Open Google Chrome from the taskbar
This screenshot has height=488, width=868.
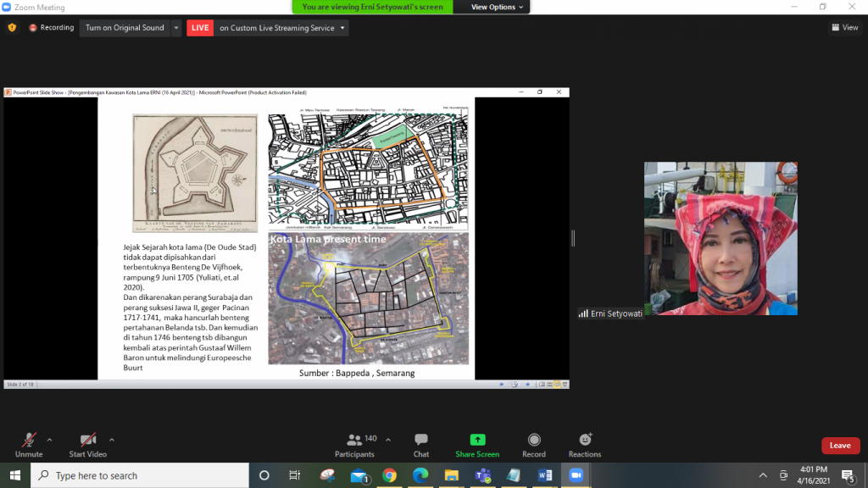[389, 475]
